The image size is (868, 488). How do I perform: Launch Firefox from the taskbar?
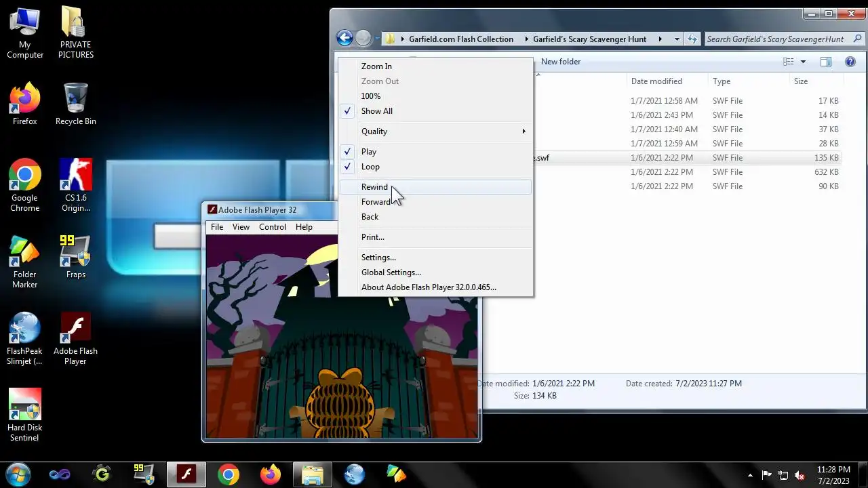[x=270, y=474]
